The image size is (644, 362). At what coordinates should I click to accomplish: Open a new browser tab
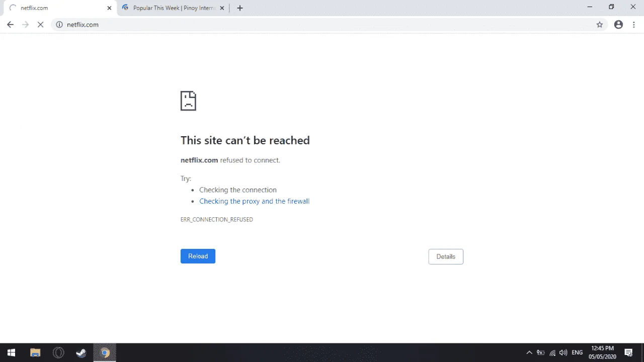tap(240, 8)
